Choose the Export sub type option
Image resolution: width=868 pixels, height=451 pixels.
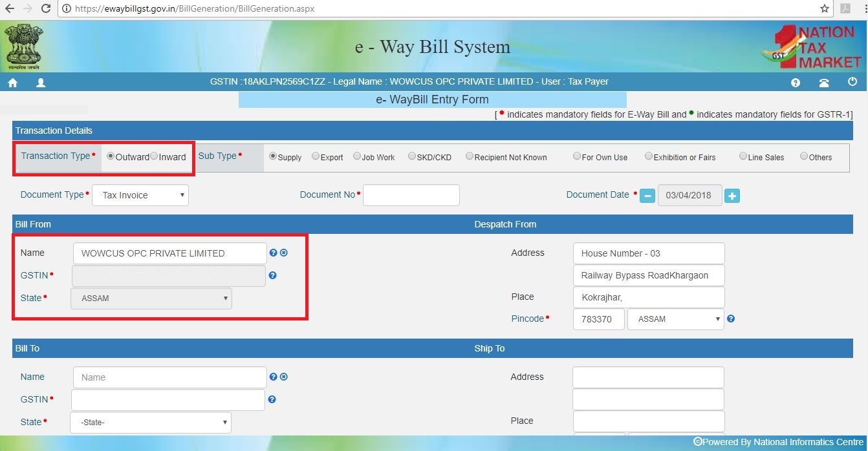(316, 156)
